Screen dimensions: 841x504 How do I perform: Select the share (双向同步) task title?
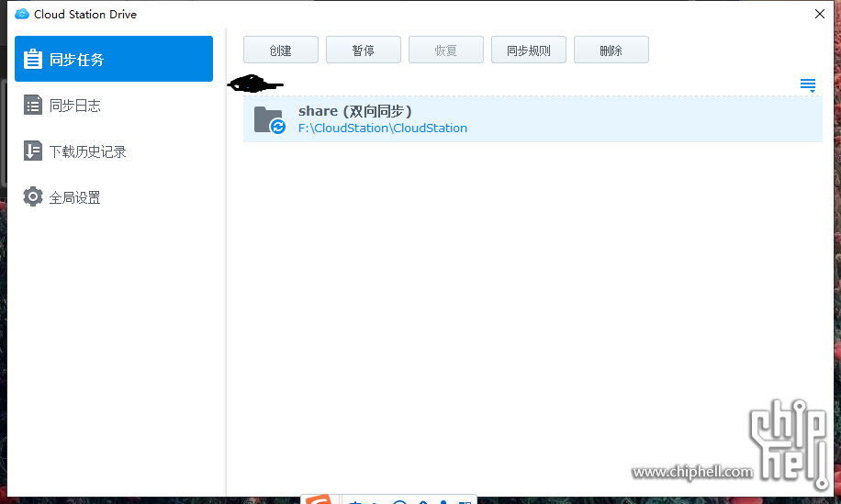point(355,111)
